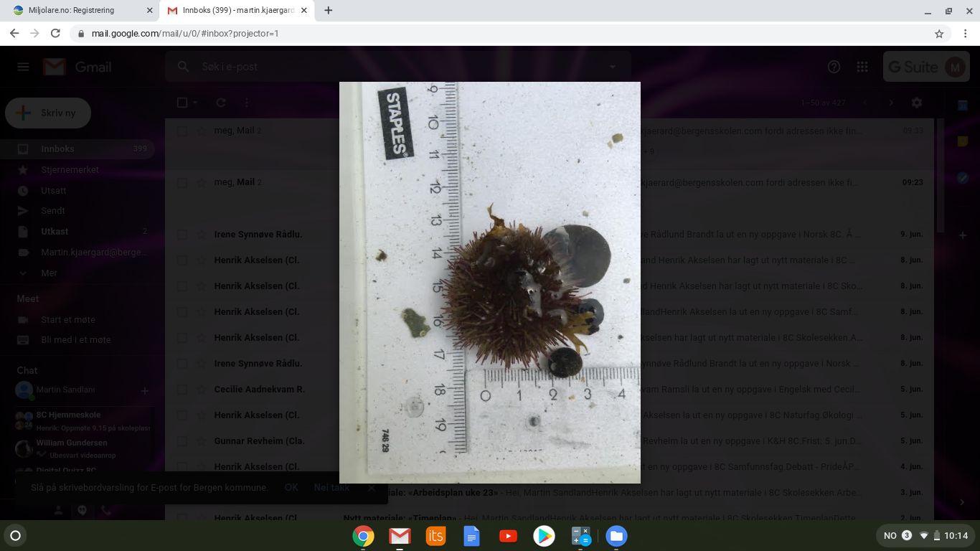Reload the browser page

(x=55, y=33)
